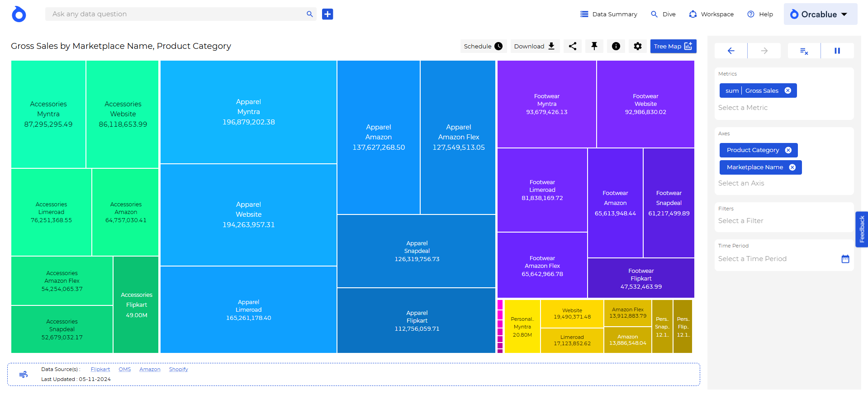Click the Schedule button
The height and width of the screenshot is (395, 868).
pos(483,46)
